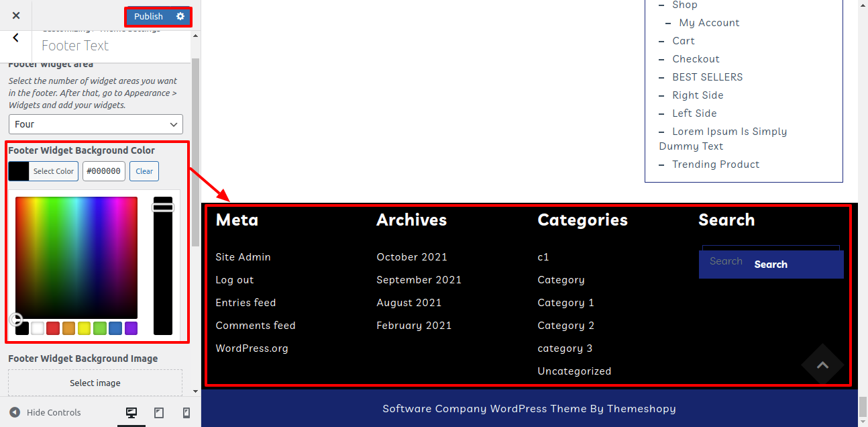Click the Publish button
Image resolution: width=868 pixels, height=427 pixels.
pos(148,16)
